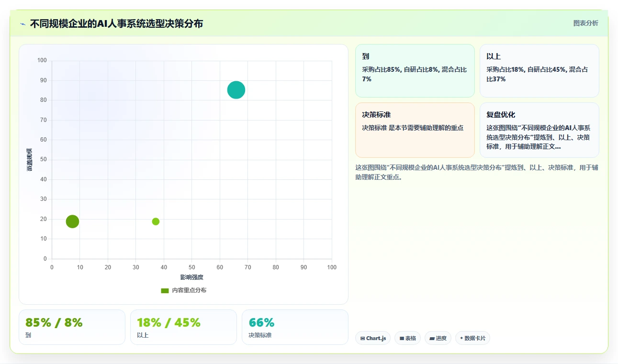The image size is (618, 364).
Task: Select the 表格 tag
Action: click(x=407, y=338)
